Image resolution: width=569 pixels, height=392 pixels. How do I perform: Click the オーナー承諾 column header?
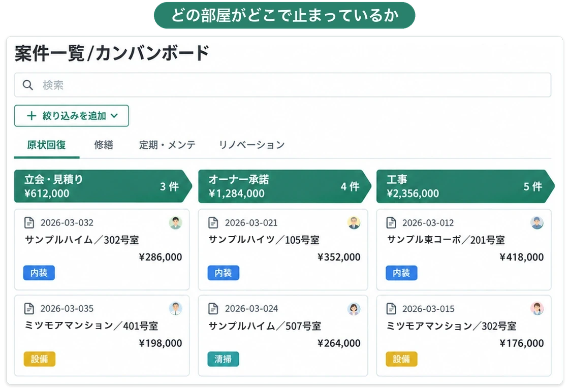point(285,186)
